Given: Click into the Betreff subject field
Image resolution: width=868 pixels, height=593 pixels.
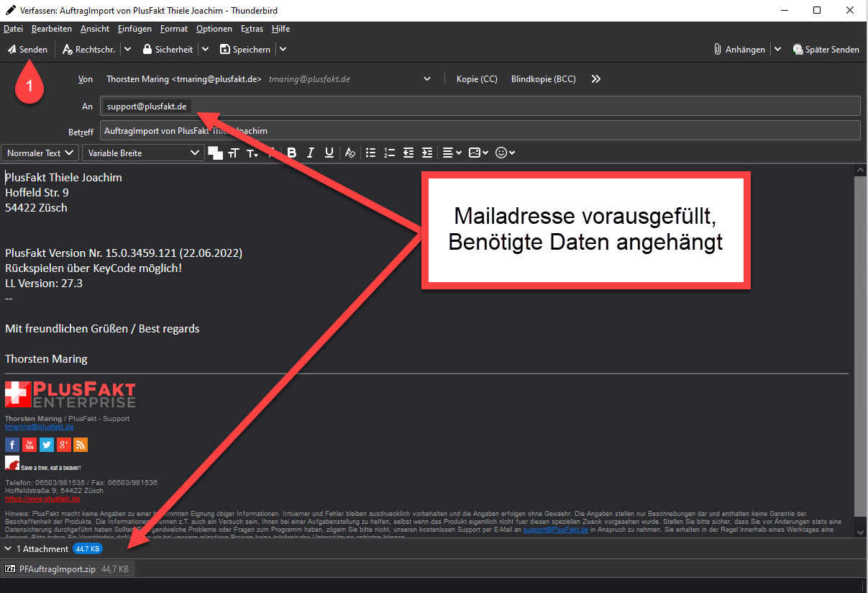Looking at the screenshot, I should coord(480,131).
